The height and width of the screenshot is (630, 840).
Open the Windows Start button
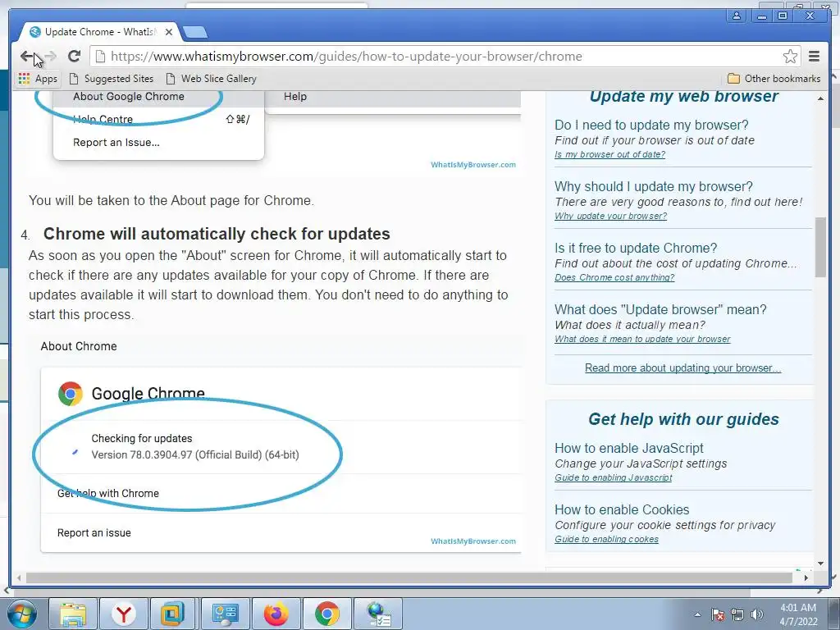(22, 614)
